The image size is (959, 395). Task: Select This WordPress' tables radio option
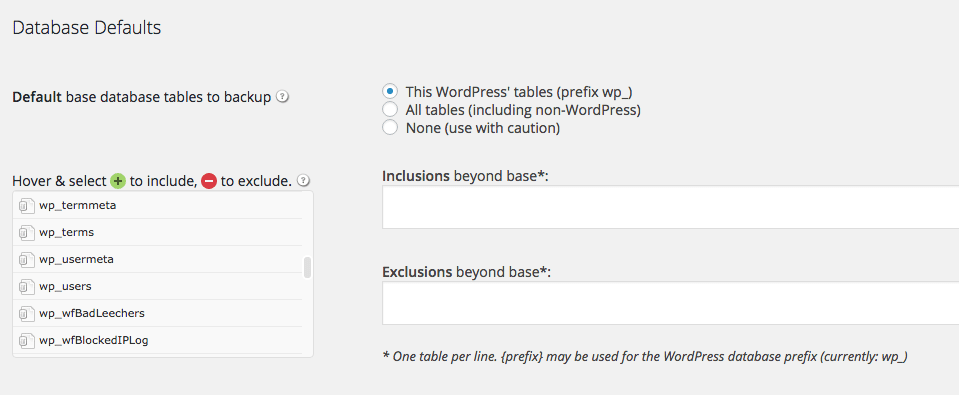pos(390,92)
